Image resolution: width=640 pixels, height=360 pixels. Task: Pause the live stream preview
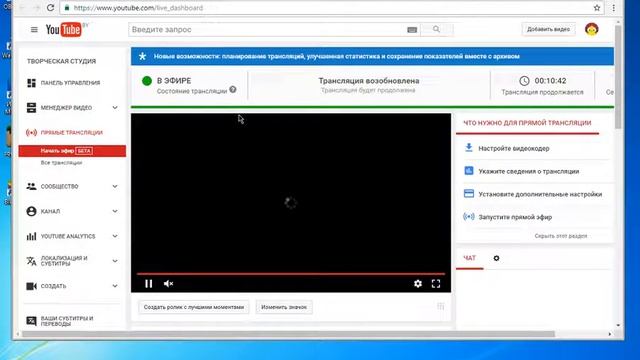[x=149, y=284]
